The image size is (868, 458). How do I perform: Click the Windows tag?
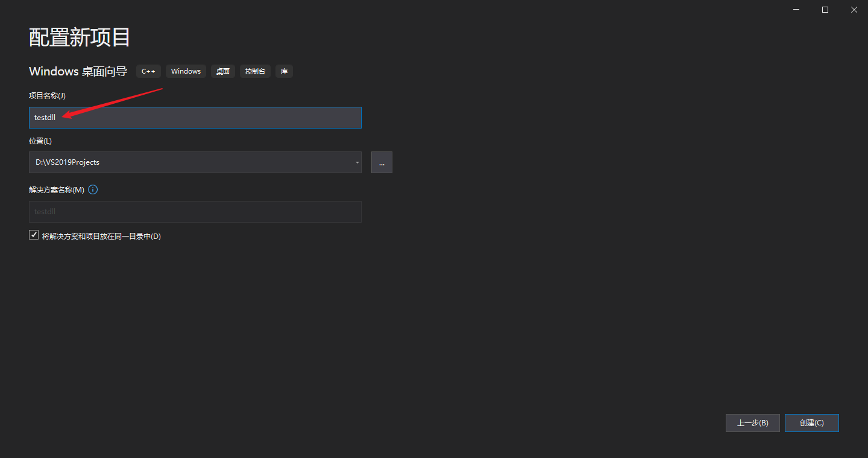pos(186,71)
